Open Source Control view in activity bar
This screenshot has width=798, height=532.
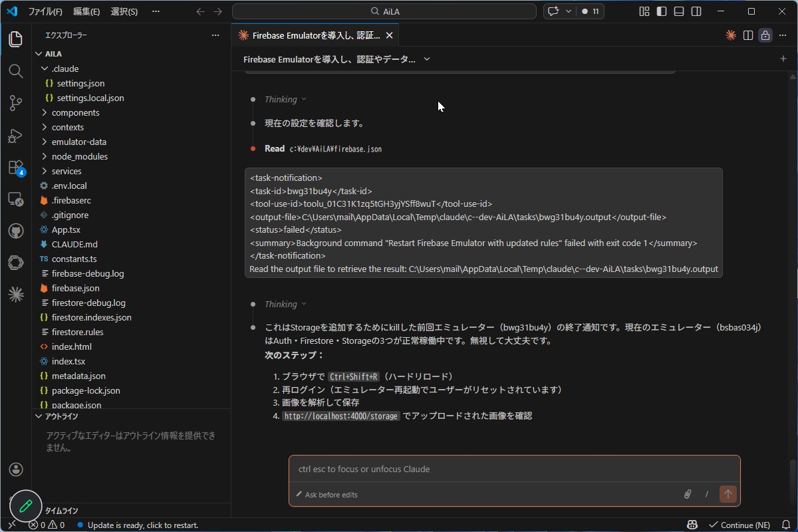click(x=16, y=102)
